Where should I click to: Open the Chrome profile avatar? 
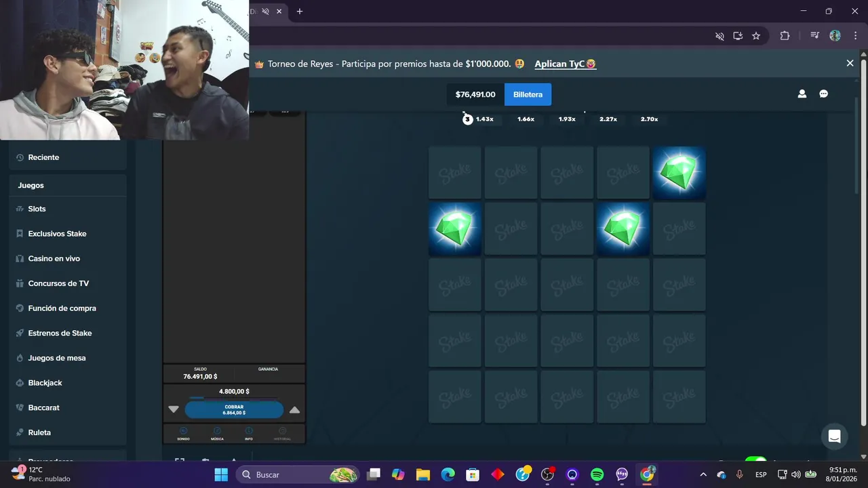[x=835, y=36]
